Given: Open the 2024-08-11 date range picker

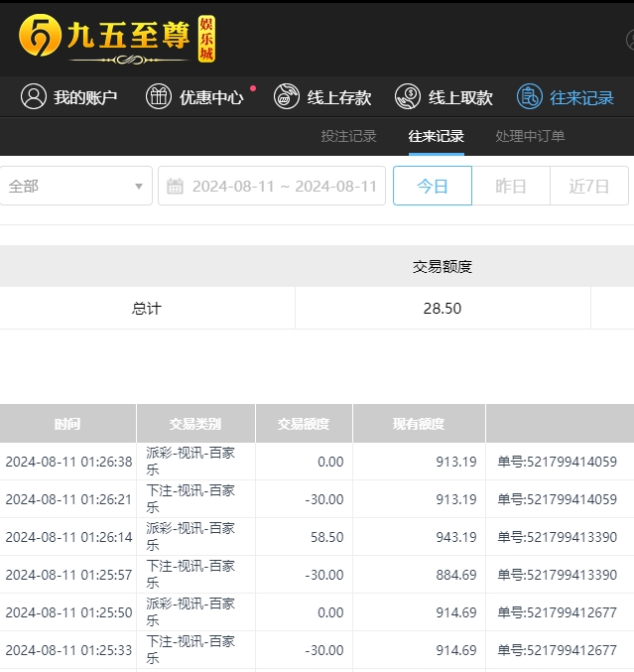Looking at the screenshot, I should 284,186.
